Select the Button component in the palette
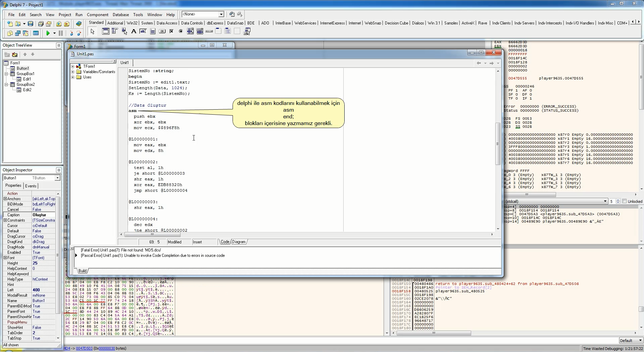 [162, 32]
